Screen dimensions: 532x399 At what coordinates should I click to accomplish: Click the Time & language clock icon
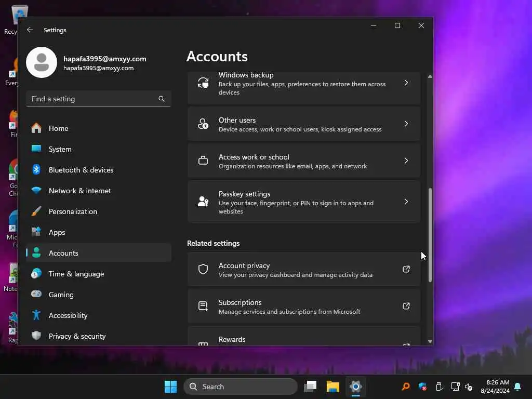click(x=36, y=273)
